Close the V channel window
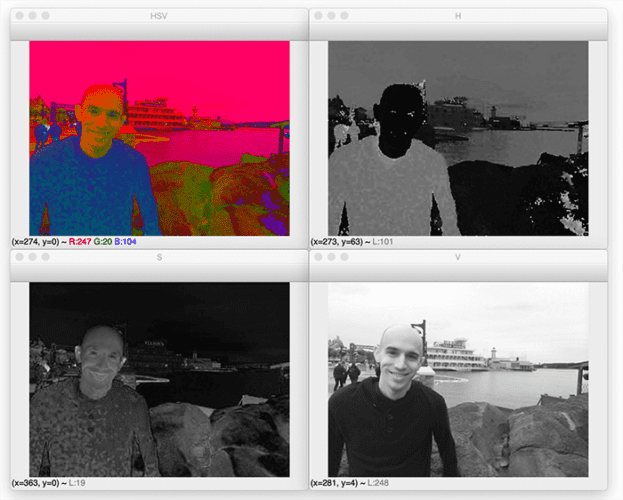 coord(319,257)
